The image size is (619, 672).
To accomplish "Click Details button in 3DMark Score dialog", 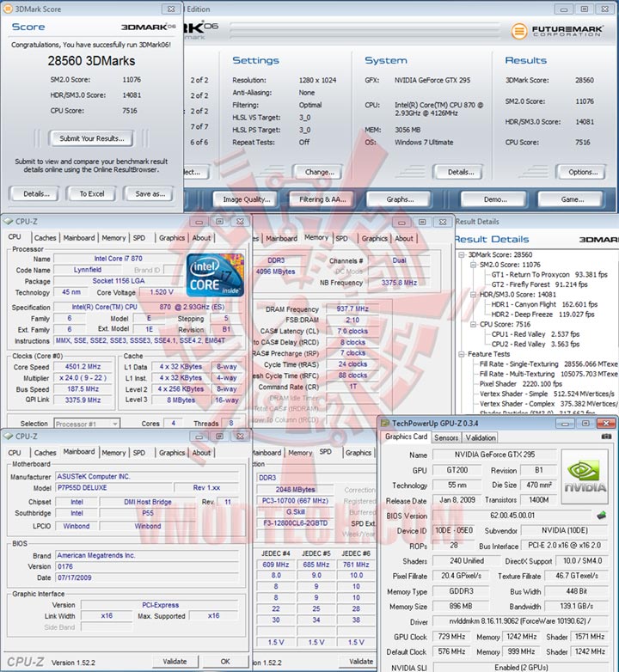I will point(36,193).
